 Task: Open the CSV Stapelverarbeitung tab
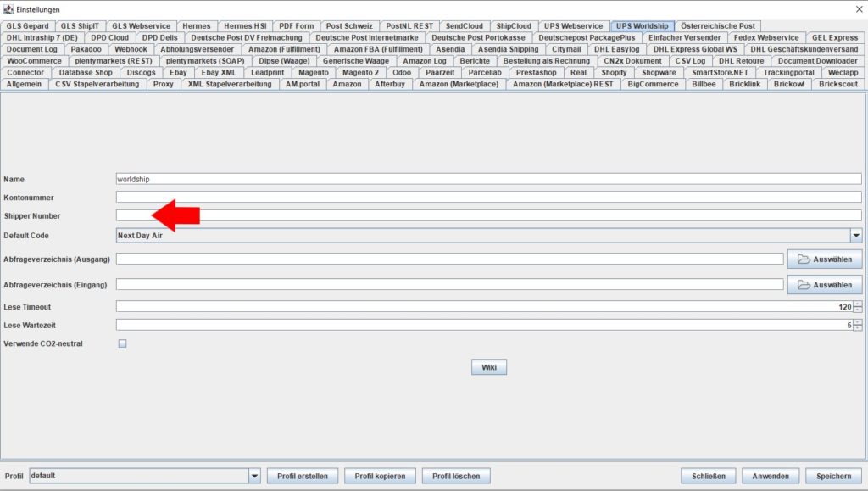(x=97, y=84)
